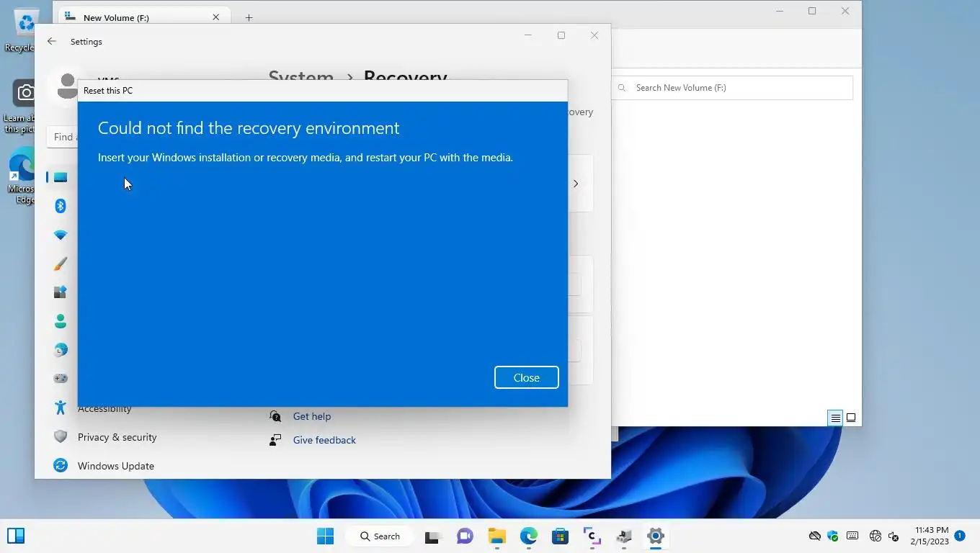Click the Search New Volume (F:) box
The width and height of the screenshot is (980, 553).
pyautogui.click(x=733, y=88)
